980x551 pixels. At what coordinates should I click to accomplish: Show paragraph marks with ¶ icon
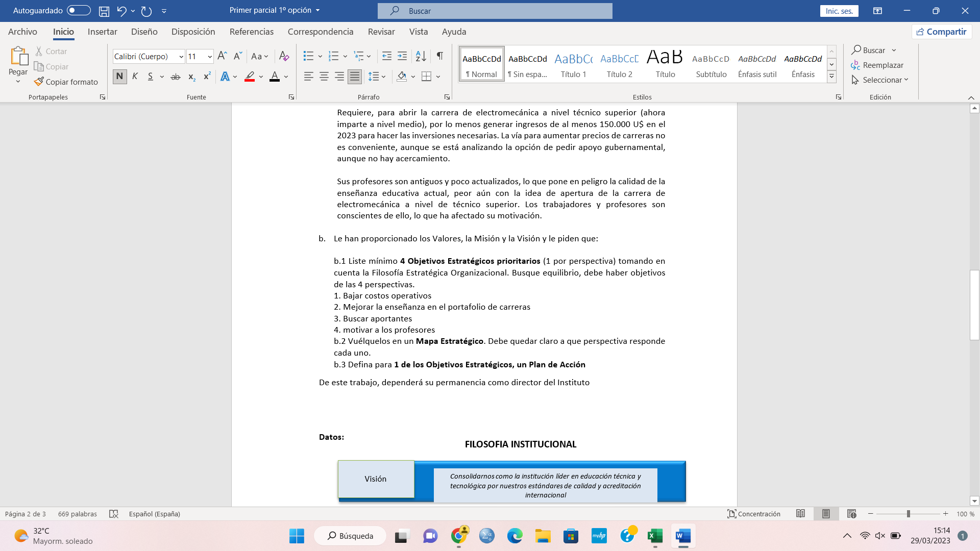click(x=440, y=56)
